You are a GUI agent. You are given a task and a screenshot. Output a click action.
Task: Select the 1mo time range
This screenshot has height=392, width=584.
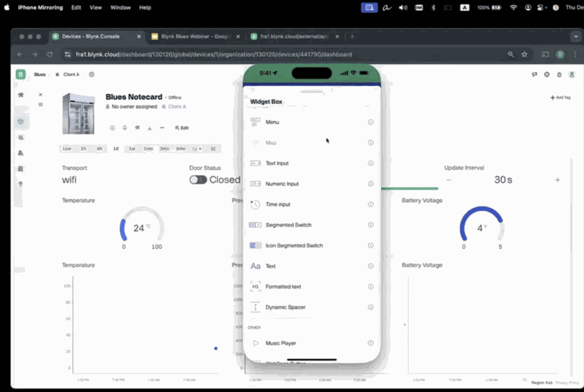(x=148, y=149)
